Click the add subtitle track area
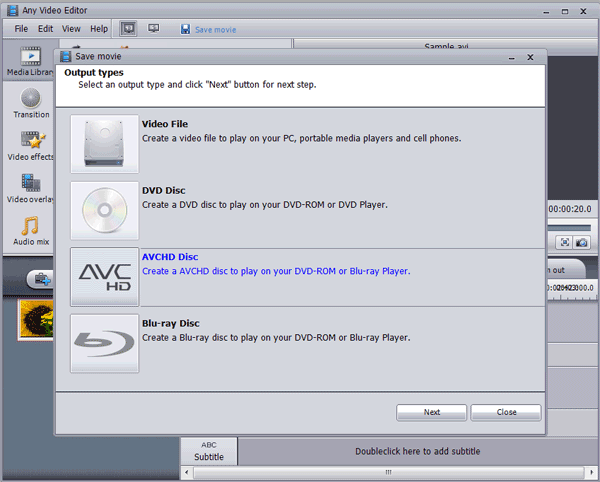The height and width of the screenshot is (482, 600). click(x=417, y=451)
